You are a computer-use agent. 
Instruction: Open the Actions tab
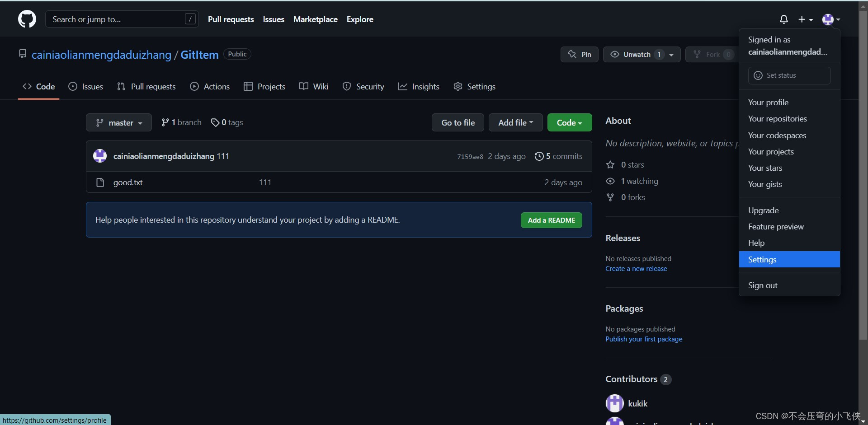tap(210, 87)
